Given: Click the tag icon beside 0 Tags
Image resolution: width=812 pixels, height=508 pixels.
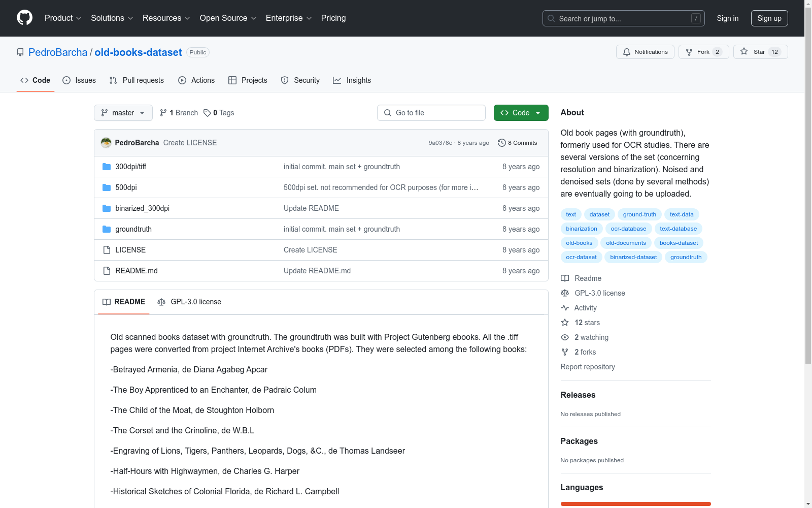Looking at the screenshot, I should 207,113.
